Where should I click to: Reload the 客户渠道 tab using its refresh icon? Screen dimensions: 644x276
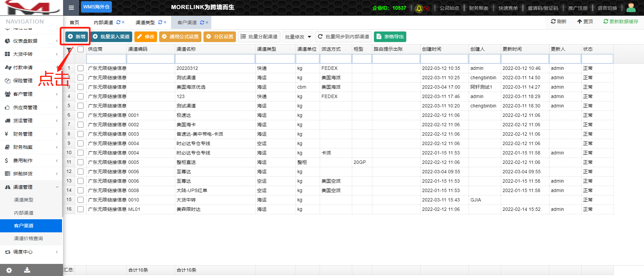point(202,22)
